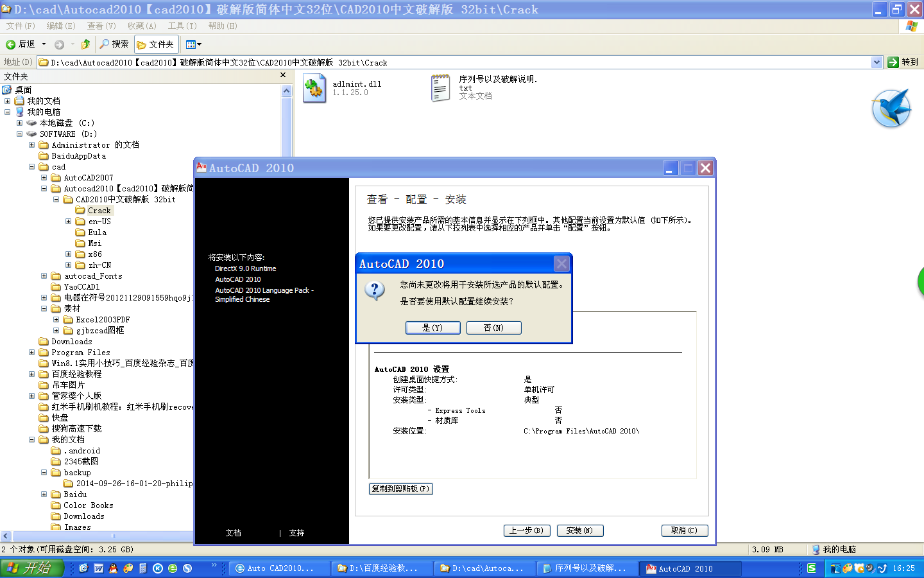The height and width of the screenshot is (578, 924).
Task: Expand zh-CN folder node
Action: (68, 265)
